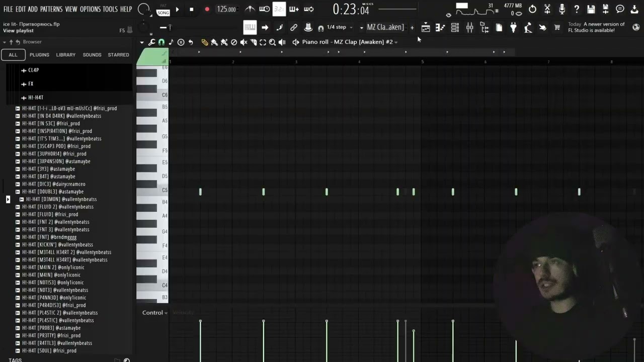Arm recording with the red Record button
This screenshot has height=362, width=644.
click(207, 9)
